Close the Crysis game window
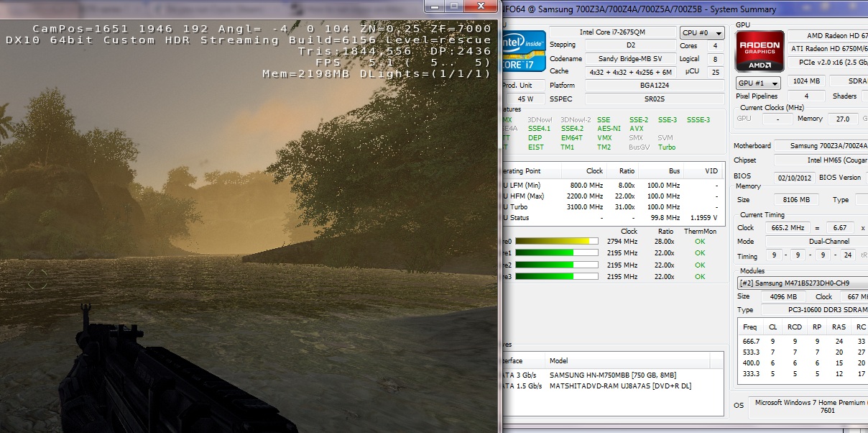The image size is (868, 433). tap(481, 6)
